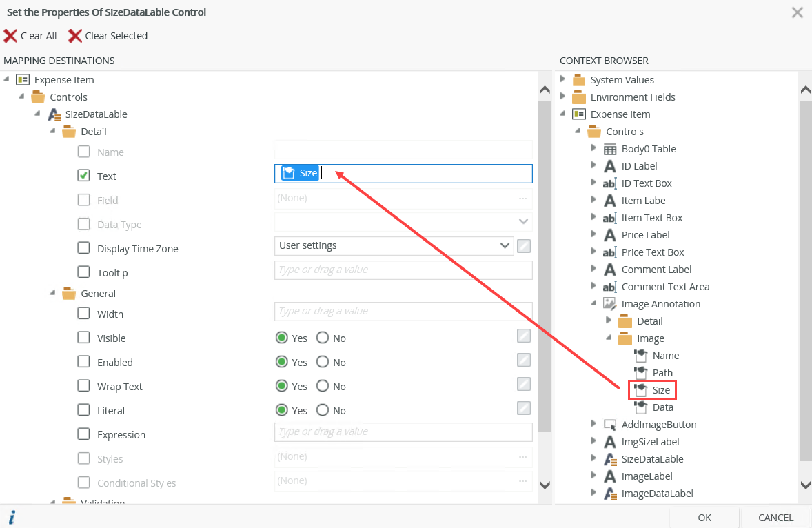This screenshot has height=528, width=812.
Task: Uncheck the Text property checkbox
Action: coord(84,176)
